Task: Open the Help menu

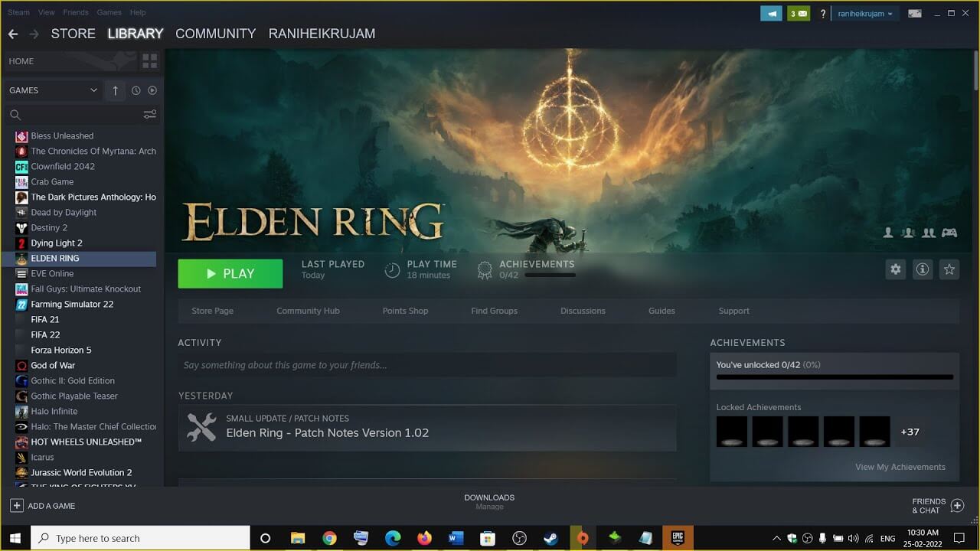Action: click(x=138, y=12)
